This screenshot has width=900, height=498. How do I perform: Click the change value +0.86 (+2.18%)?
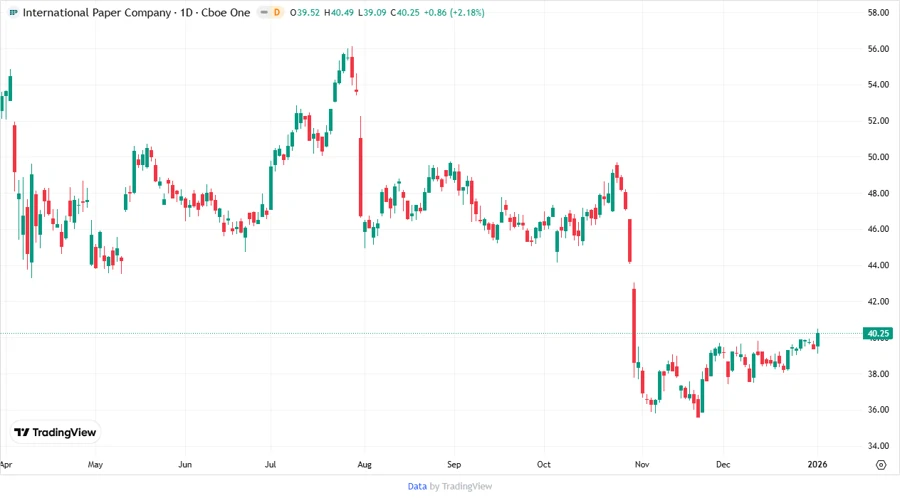(x=454, y=13)
